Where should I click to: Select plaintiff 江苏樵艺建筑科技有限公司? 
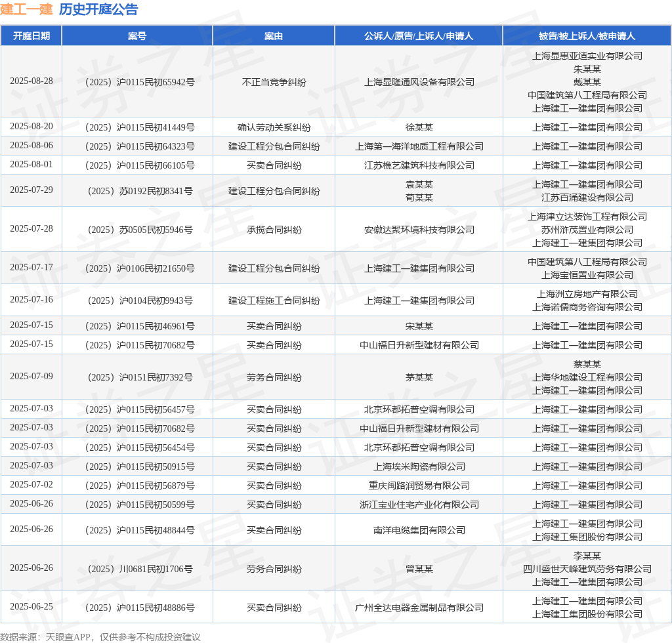(419, 165)
